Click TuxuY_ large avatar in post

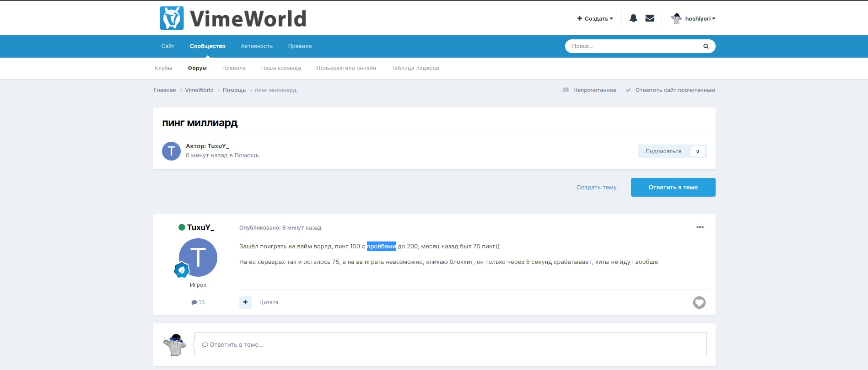[198, 257]
